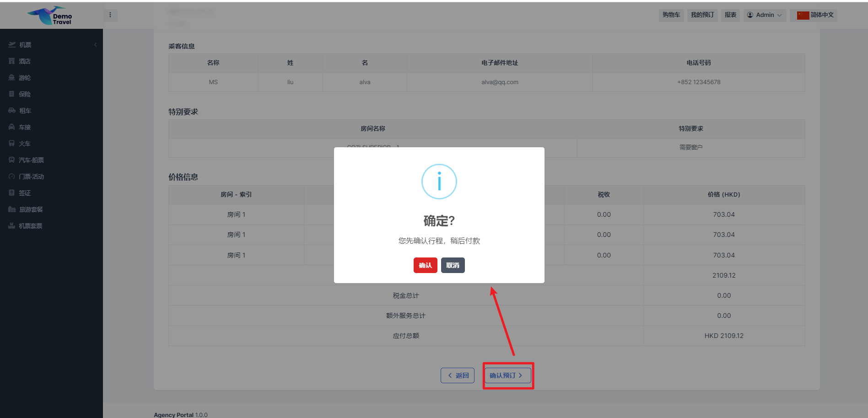This screenshot has height=418, width=868.
Task: Click the visa (签证) icon in sidebar
Action: click(12, 193)
